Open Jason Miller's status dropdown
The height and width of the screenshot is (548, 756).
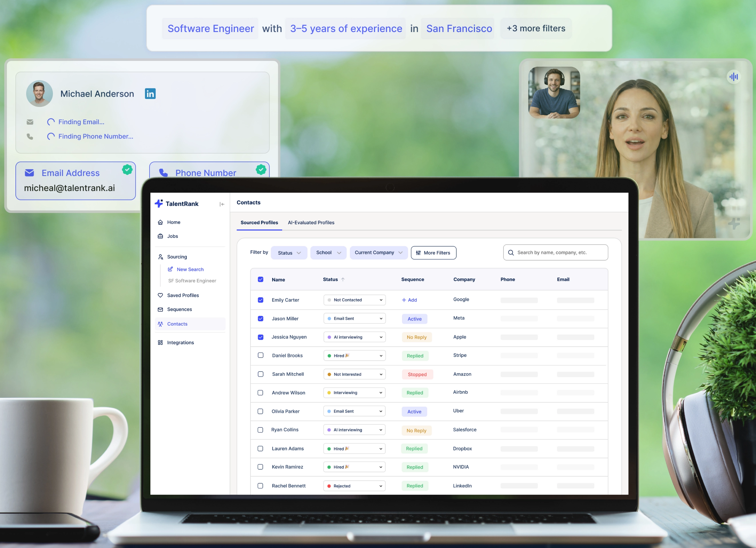(x=354, y=318)
